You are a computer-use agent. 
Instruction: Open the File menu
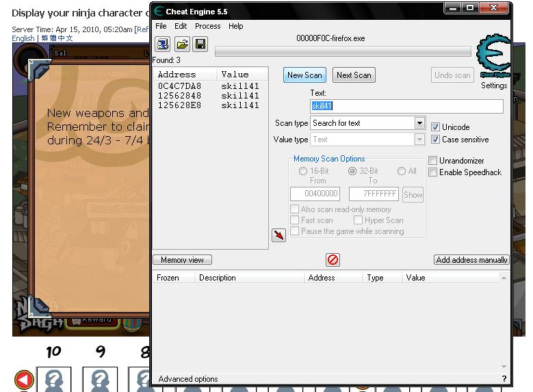(x=161, y=26)
